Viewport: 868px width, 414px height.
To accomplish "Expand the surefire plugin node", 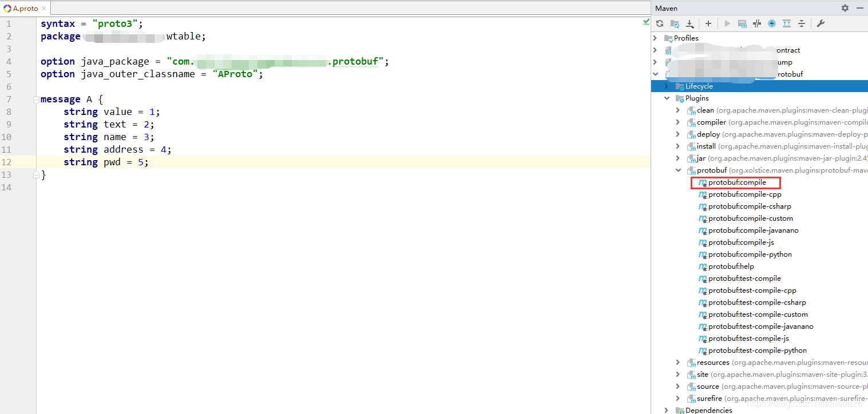I will (678, 398).
